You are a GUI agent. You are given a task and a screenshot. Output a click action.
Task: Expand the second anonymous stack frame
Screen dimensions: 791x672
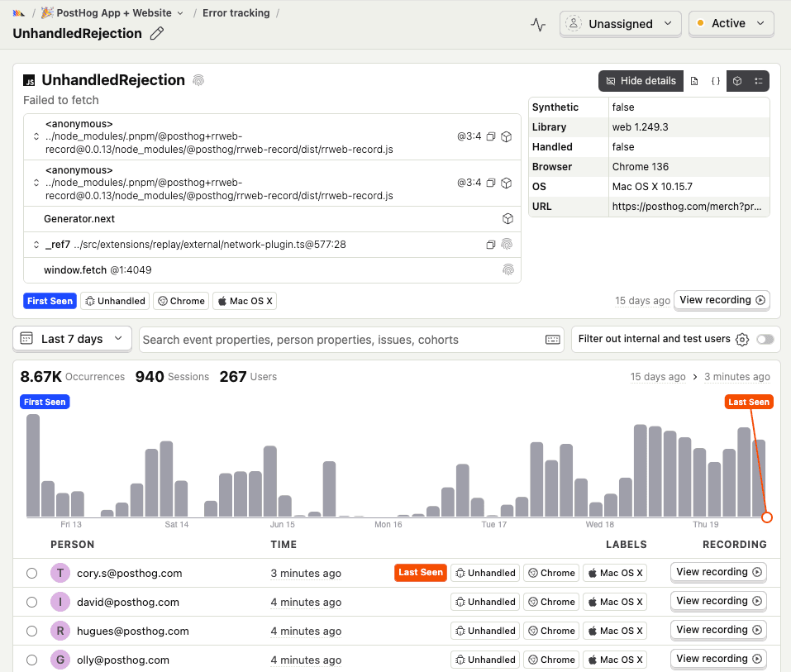(36, 183)
